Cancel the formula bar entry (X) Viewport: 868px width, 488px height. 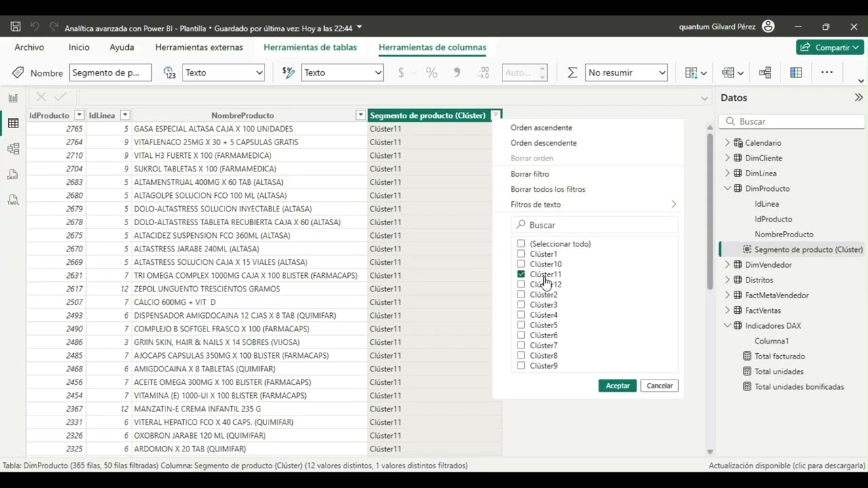click(x=41, y=98)
